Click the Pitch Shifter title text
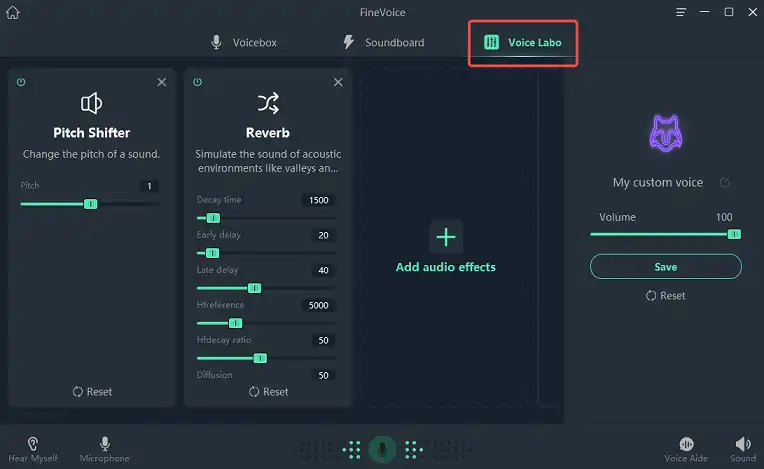The height and width of the screenshot is (469, 764). (x=92, y=132)
